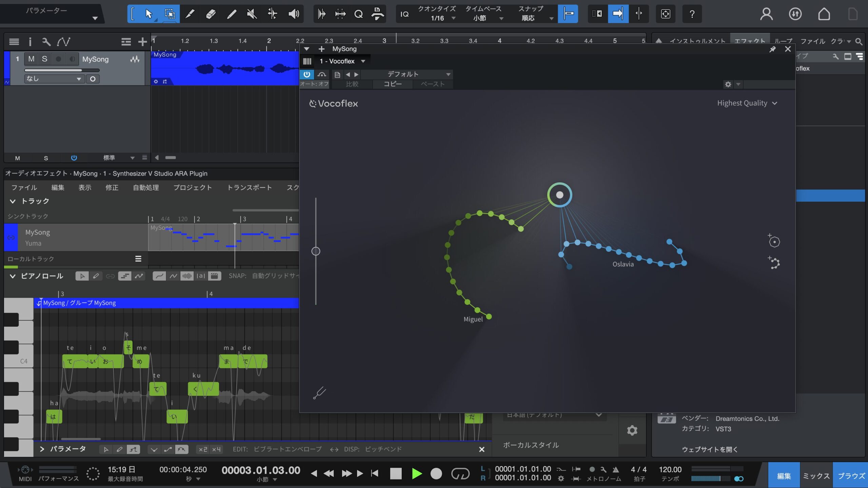Click the コピー button in the plugin header
The height and width of the screenshot is (488, 868).
(x=393, y=84)
